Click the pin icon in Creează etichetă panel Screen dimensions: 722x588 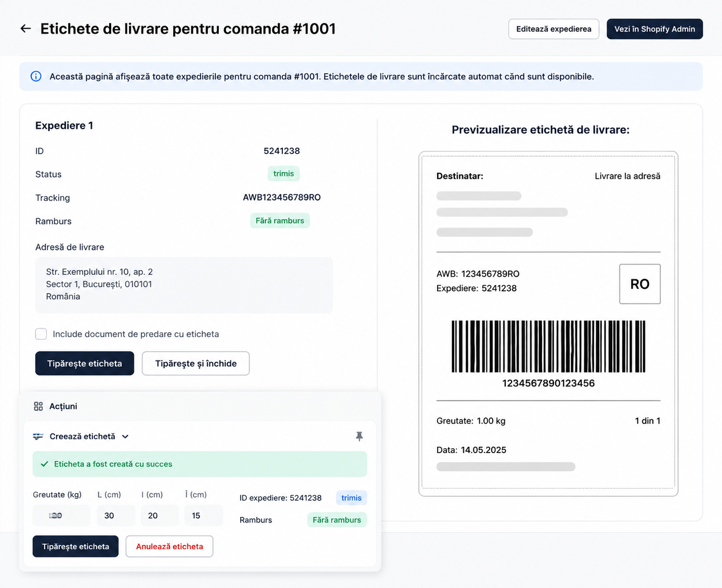coord(359,436)
